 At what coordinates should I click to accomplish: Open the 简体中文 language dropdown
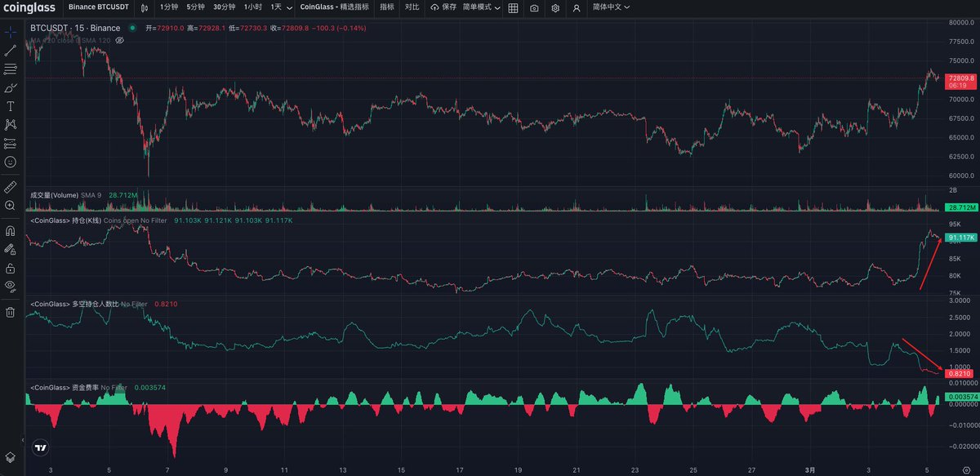(615, 7)
